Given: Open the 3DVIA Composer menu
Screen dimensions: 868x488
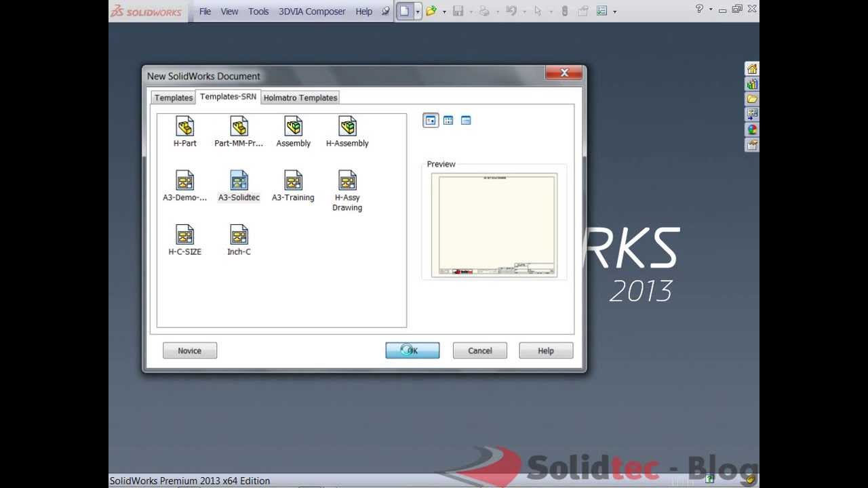Looking at the screenshot, I should click(x=312, y=12).
